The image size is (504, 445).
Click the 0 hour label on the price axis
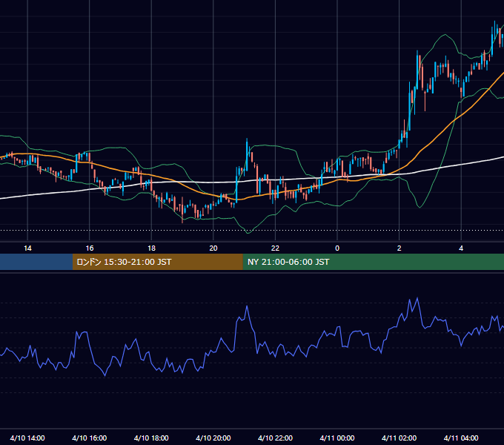click(337, 248)
